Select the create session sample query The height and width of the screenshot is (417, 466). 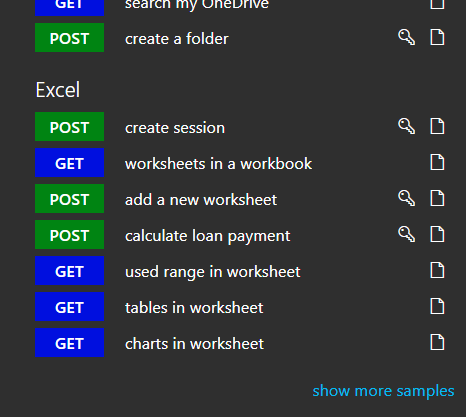pyautogui.click(x=175, y=128)
